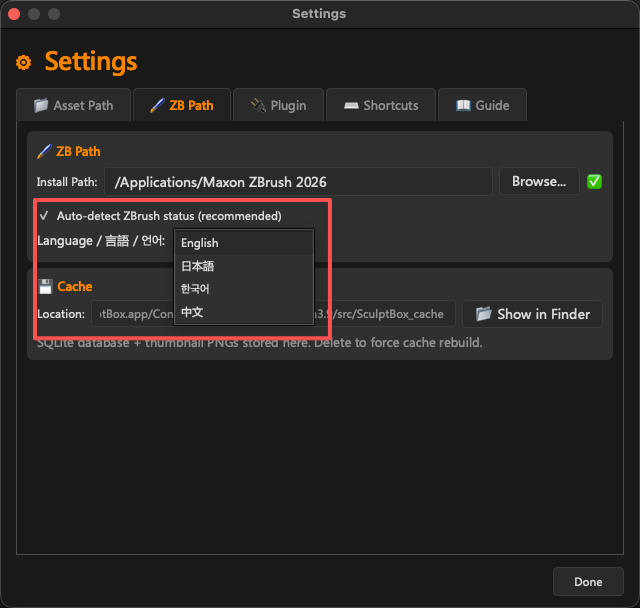
Task: Choose 한국어 in the language list
Action: [244, 289]
